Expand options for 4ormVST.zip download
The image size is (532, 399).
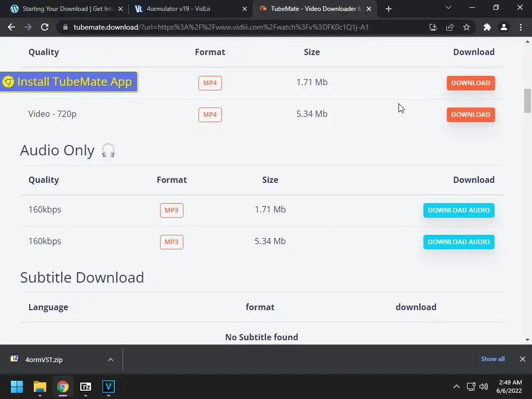111,360
